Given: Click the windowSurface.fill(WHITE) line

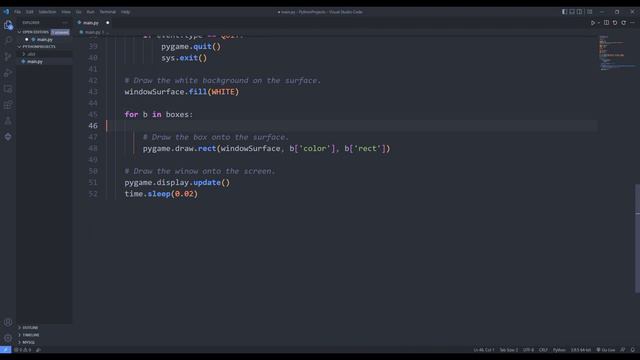Looking at the screenshot, I should click(182, 92).
